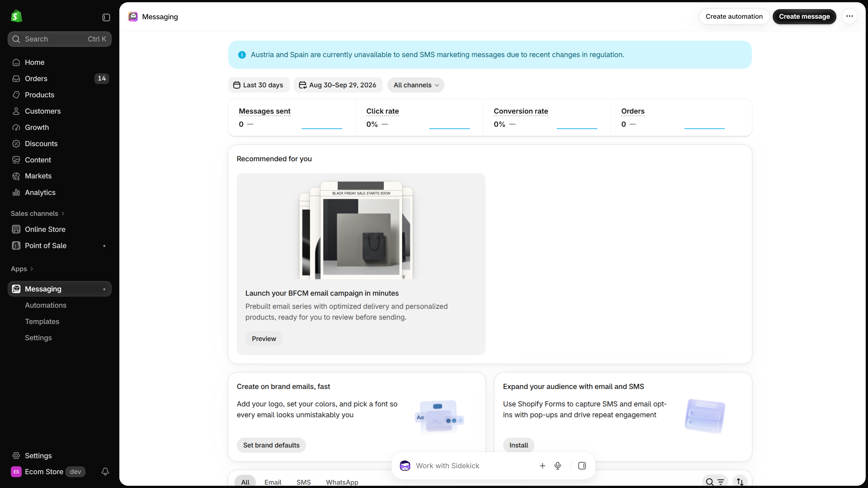Open Online Store sales channel
The width and height of the screenshot is (868, 488).
tap(60, 229)
